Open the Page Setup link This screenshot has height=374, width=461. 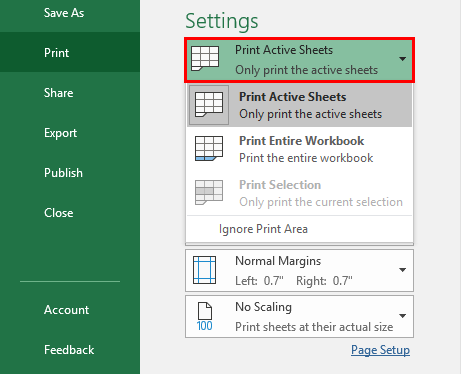click(x=380, y=350)
